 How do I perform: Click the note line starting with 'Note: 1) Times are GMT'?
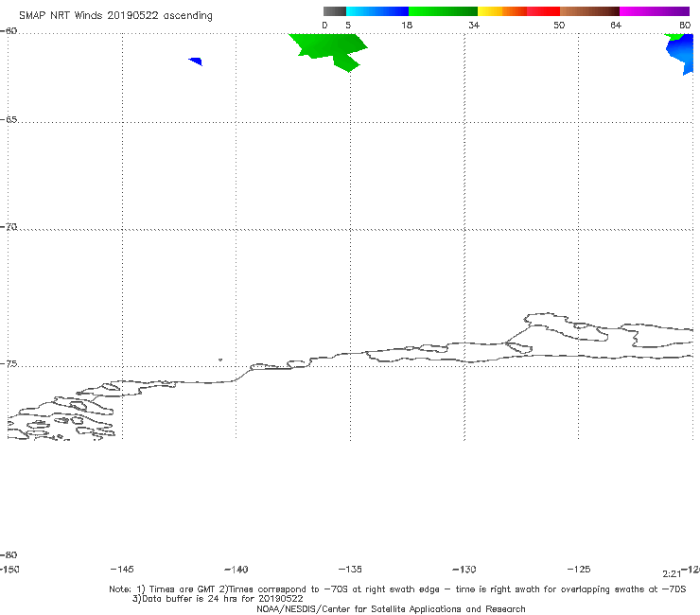tap(397, 589)
